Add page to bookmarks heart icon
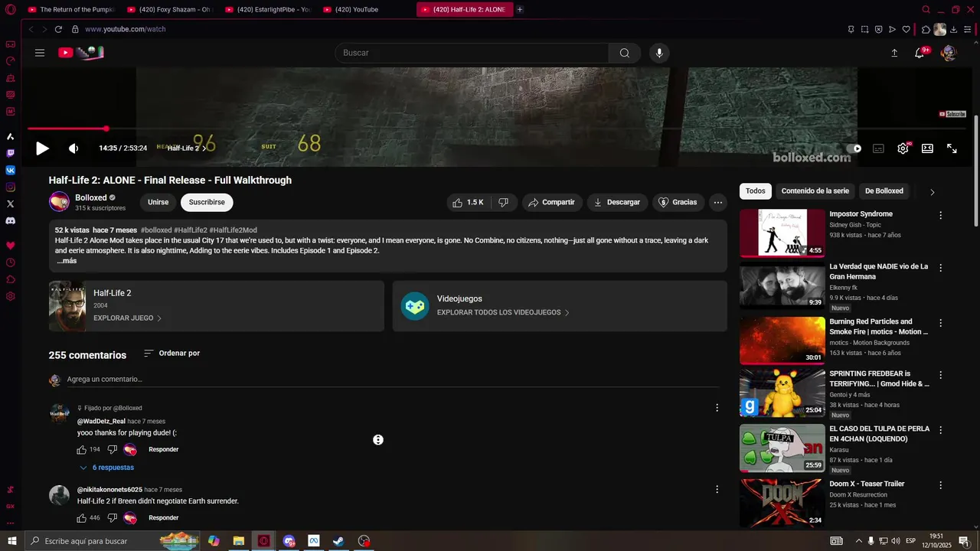This screenshot has width=980, height=551. (x=906, y=29)
